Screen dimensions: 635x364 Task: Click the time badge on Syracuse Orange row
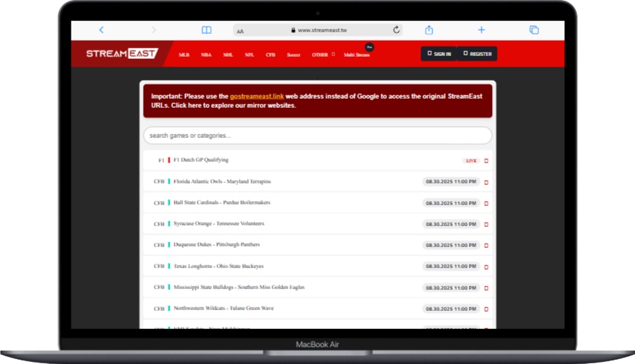click(451, 224)
